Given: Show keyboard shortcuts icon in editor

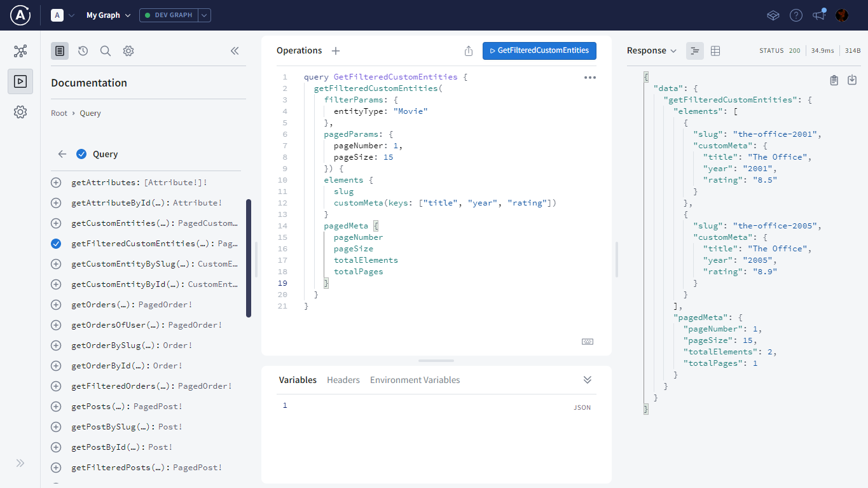Looking at the screenshot, I should (588, 342).
